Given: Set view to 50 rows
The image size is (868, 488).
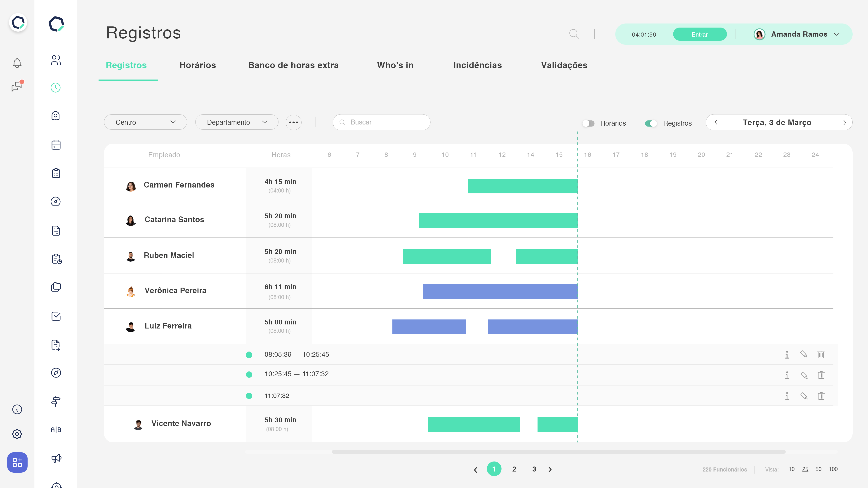Looking at the screenshot, I should coord(818,469).
